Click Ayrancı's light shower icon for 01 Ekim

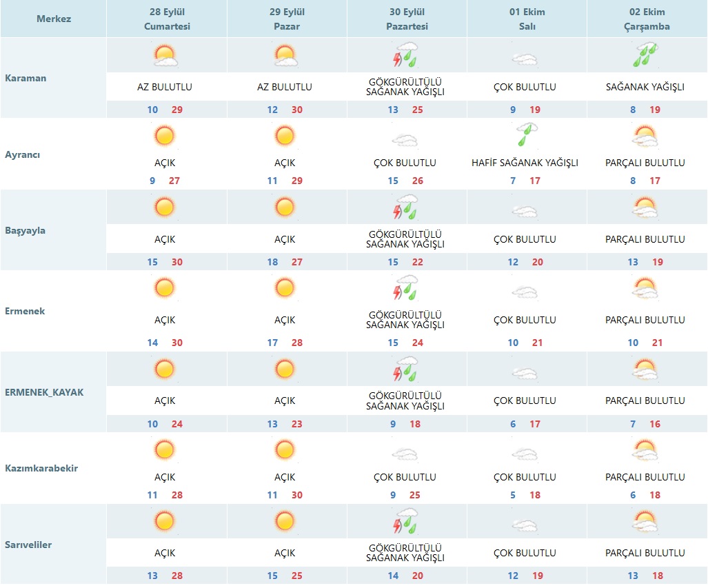525,134
